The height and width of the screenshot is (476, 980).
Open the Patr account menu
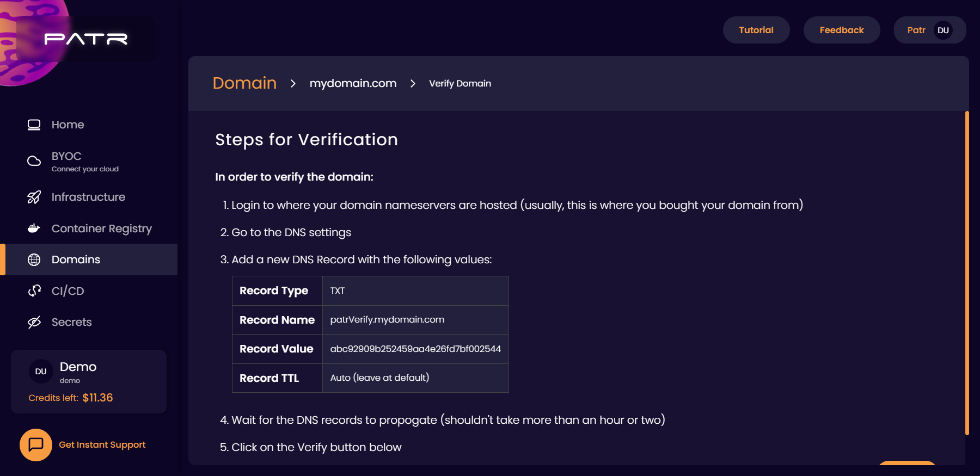[x=930, y=30]
